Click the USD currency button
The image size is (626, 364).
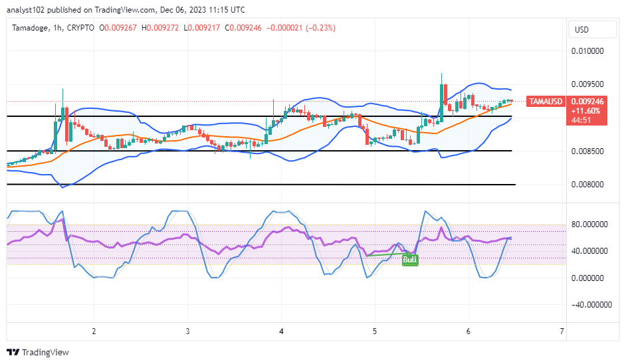click(591, 29)
